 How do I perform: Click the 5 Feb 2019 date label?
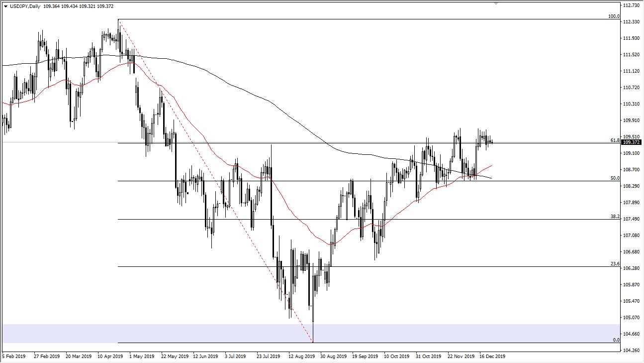(14, 357)
